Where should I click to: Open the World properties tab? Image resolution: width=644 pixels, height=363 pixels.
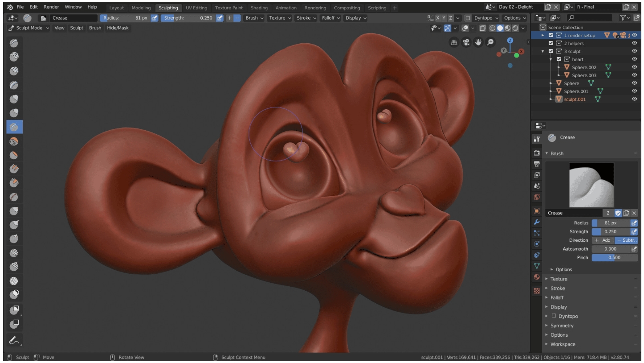pyautogui.click(x=537, y=197)
